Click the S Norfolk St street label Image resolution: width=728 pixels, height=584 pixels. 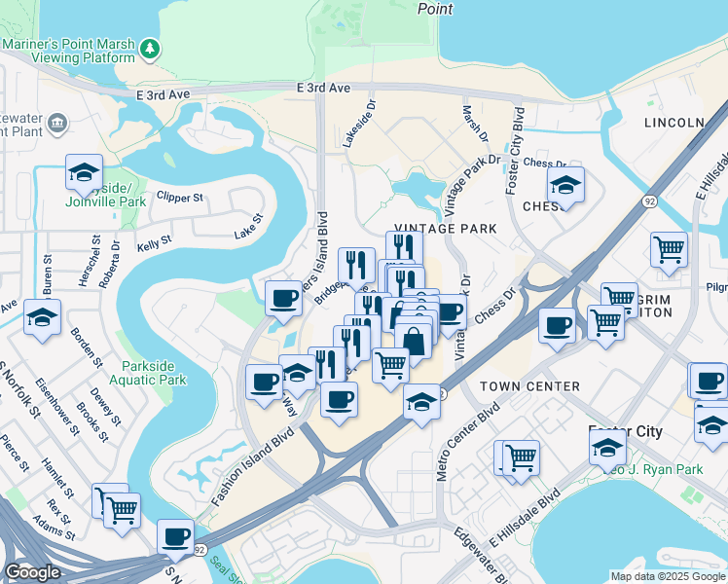[19, 389]
